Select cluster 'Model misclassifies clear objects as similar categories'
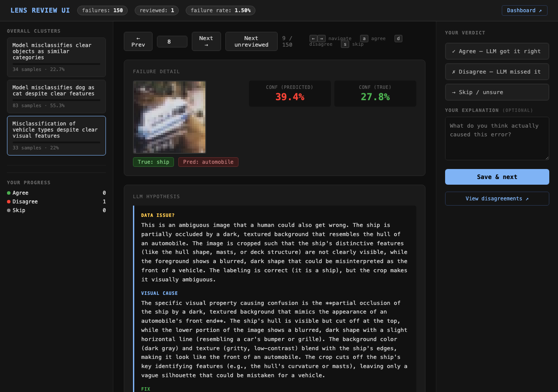This screenshot has width=558, height=392. (56, 57)
